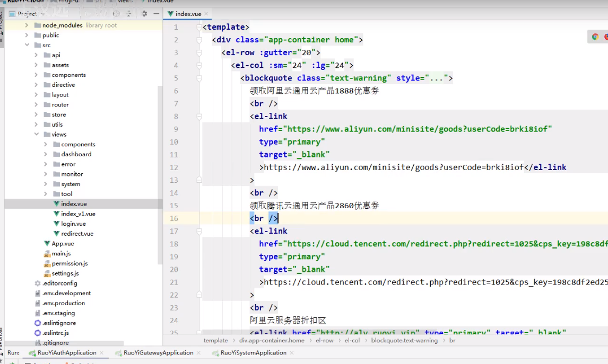Image resolution: width=608 pixels, height=364 pixels.
Task: Click the Project panel vertical scrollbar
Action: (160, 174)
